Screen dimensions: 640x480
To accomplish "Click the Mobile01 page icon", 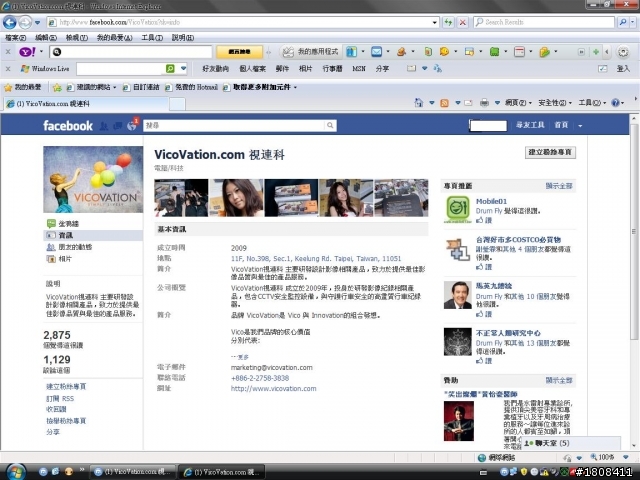I will (457, 209).
